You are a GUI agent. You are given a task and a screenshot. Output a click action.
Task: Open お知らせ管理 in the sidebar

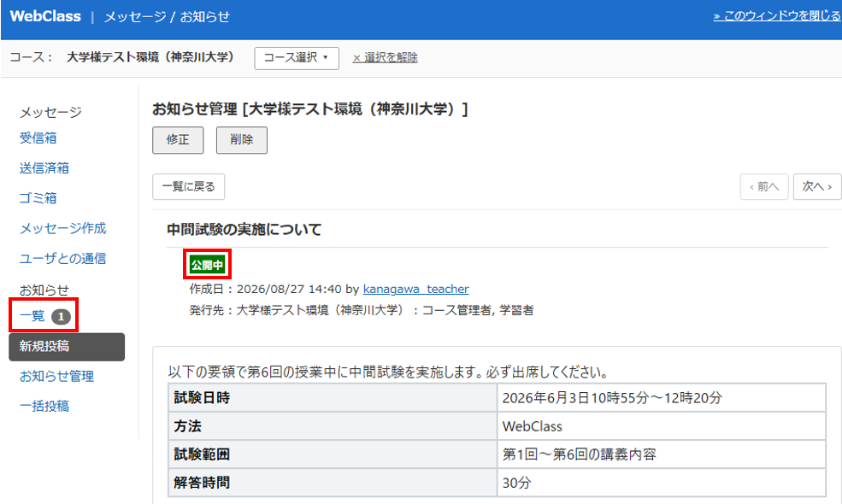tap(56, 376)
